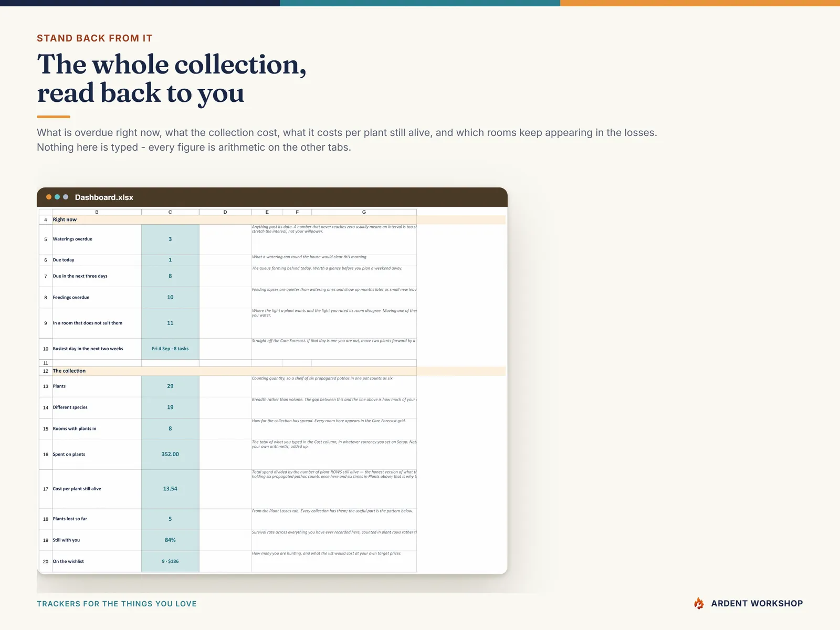Image resolution: width=840 pixels, height=630 pixels.
Task: Click the 'Spent on plants' label cell
Action: [x=97, y=455]
